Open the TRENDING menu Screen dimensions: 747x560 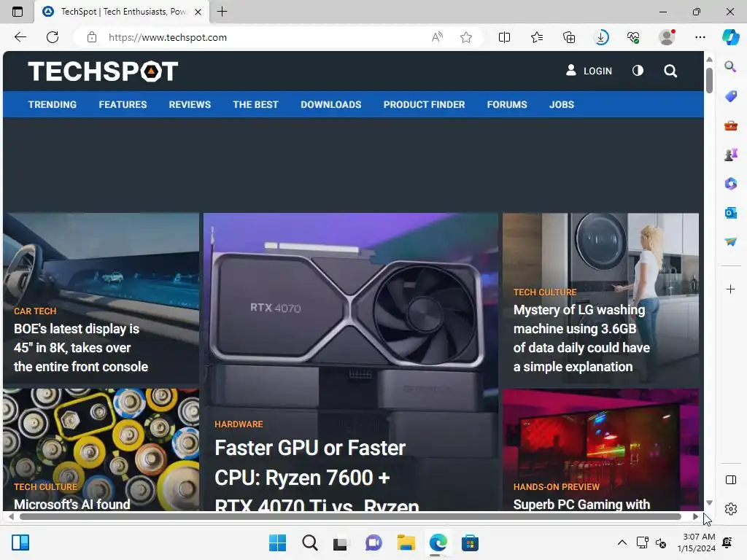[x=52, y=104]
